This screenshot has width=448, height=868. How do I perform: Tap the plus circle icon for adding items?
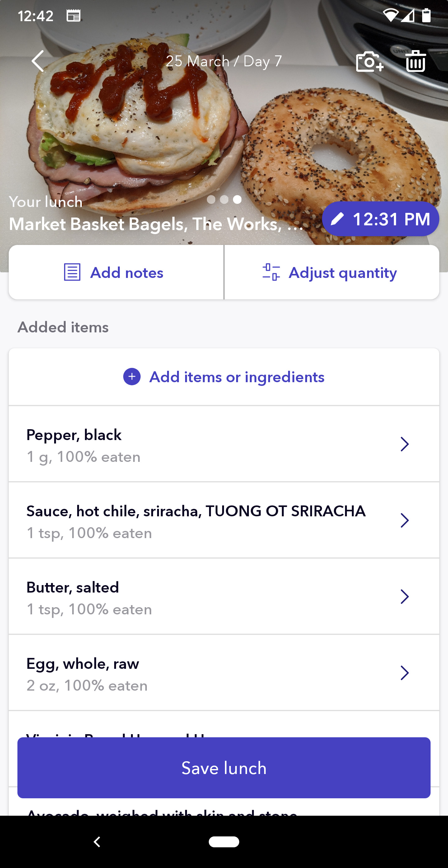pyautogui.click(x=132, y=377)
